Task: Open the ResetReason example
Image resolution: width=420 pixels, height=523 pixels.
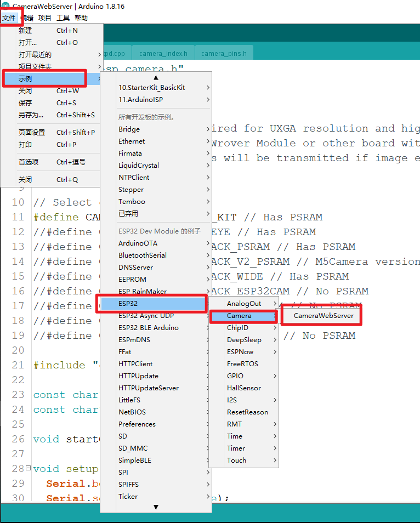Action: [243, 412]
